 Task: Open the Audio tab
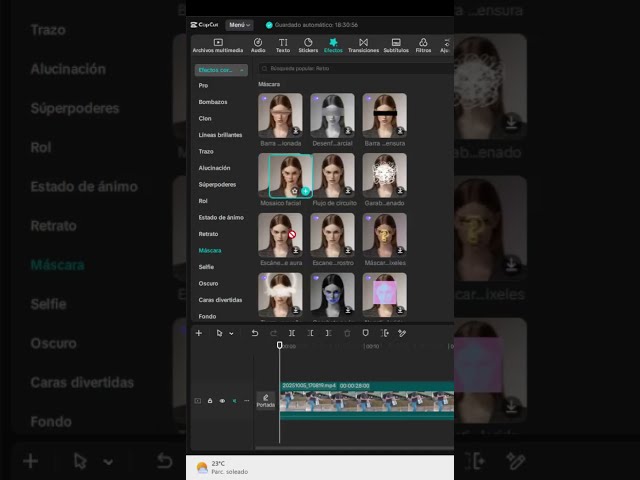click(x=258, y=45)
